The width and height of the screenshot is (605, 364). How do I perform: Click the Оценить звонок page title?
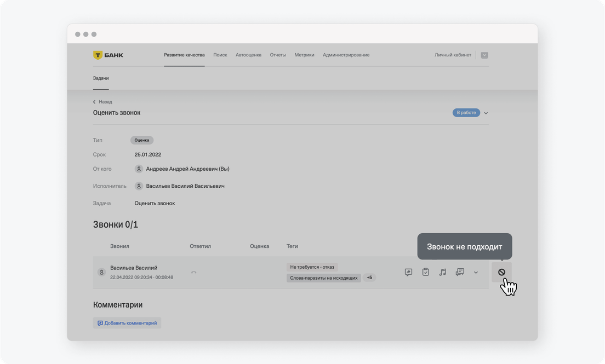[x=117, y=113]
